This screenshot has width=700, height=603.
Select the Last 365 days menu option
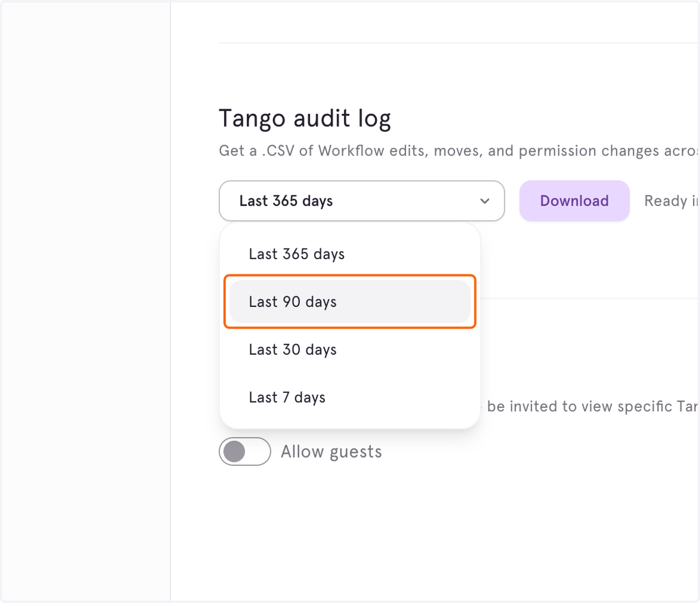[x=350, y=254]
